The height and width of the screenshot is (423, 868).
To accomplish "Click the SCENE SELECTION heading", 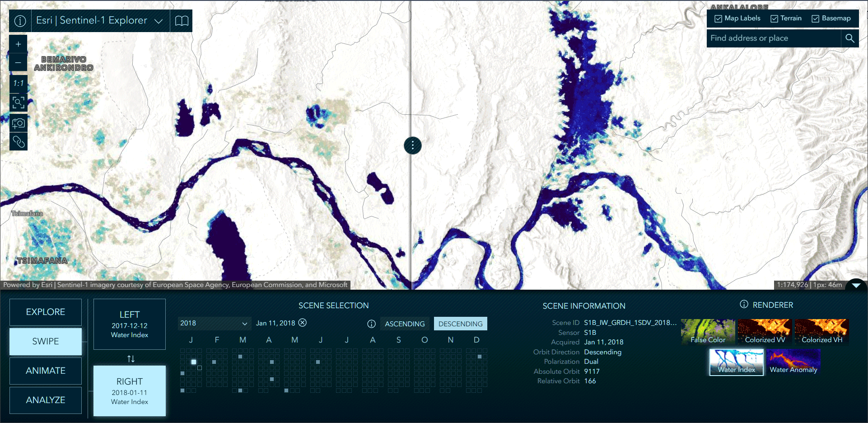I will 333,305.
